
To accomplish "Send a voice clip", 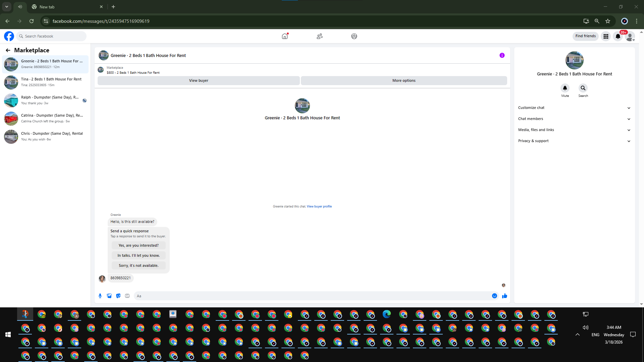I will pyautogui.click(x=100, y=296).
